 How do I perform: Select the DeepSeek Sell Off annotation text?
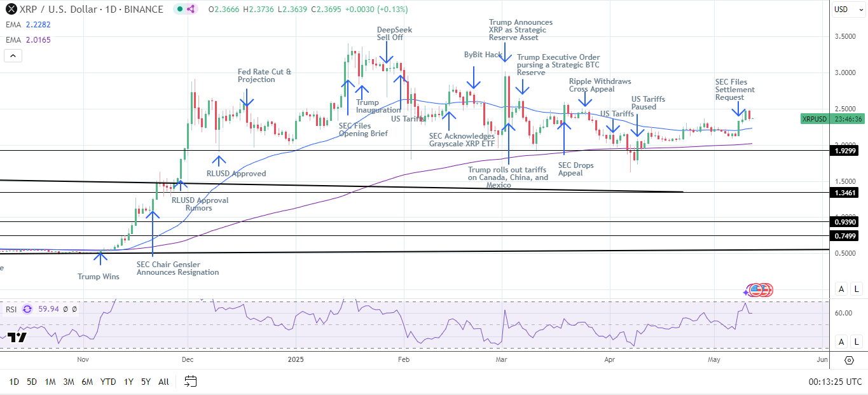[x=394, y=34]
